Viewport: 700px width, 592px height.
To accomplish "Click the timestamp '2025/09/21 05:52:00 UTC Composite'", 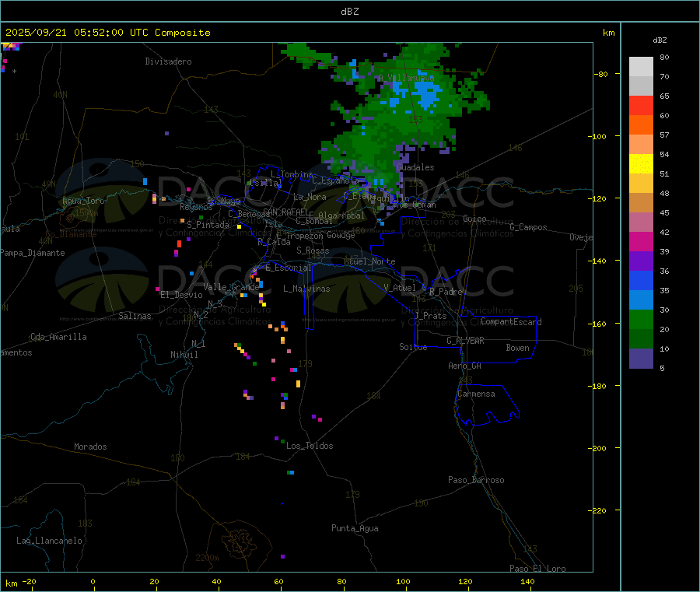I will (x=107, y=33).
